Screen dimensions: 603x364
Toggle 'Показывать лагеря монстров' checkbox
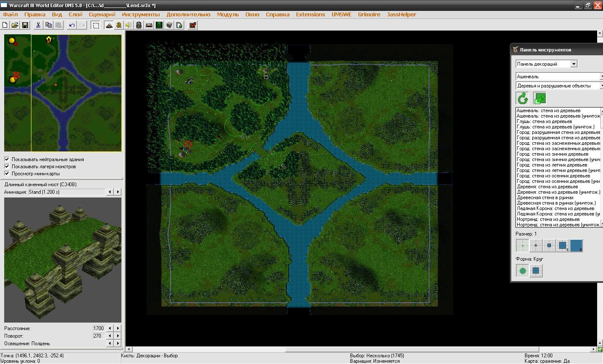pyautogui.click(x=7, y=167)
